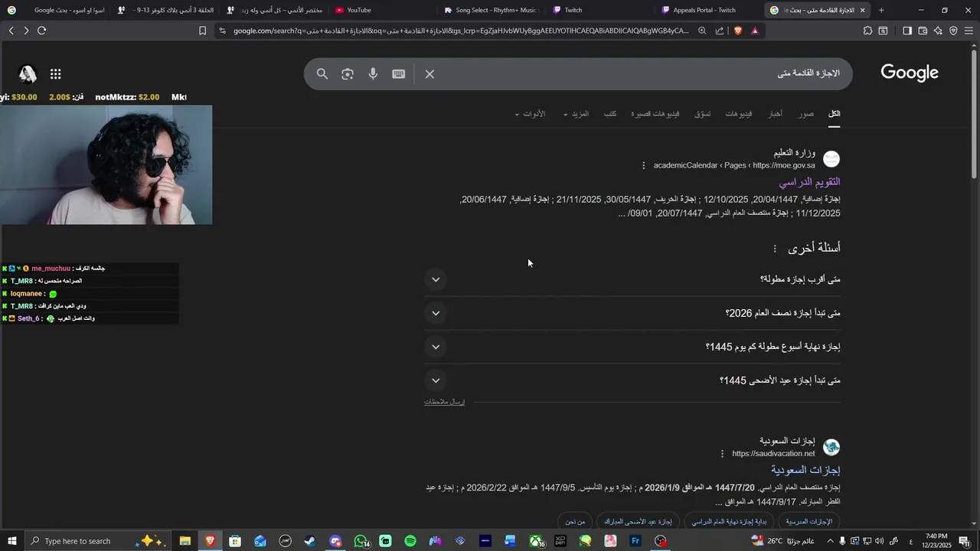
Task: Open the المزيد dropdown filter
Action: (576, 114)
